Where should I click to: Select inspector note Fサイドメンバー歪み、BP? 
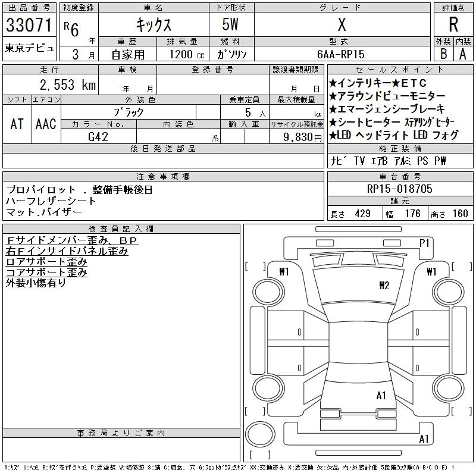tap(72, 240)
